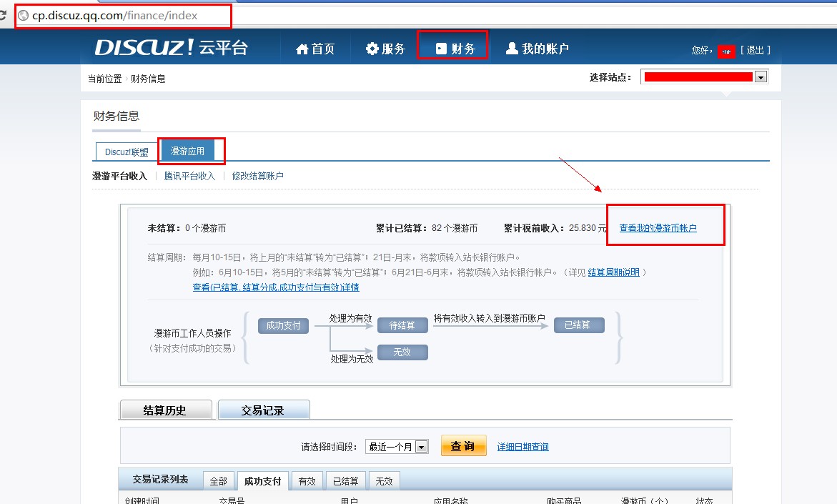Click the globe icon in the address bar
Viewport: 837px width, 504px height.
coord(24,16)
